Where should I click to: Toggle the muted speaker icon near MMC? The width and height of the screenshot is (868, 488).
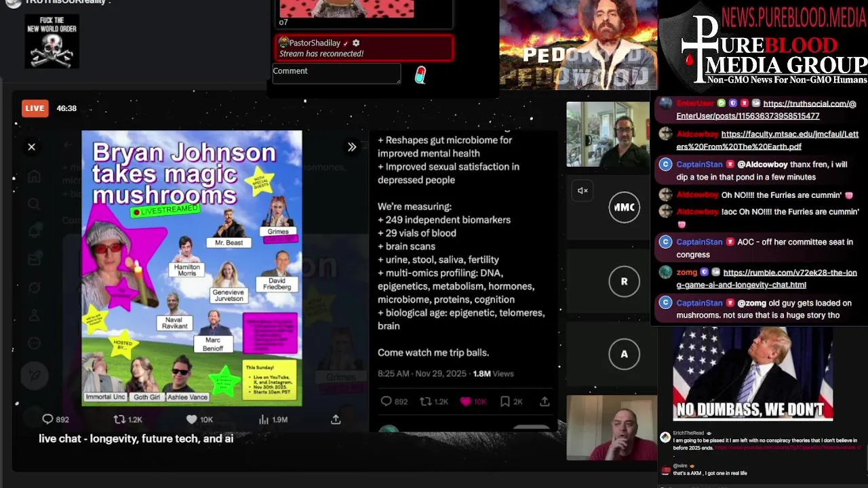pyautogui.click(x=583, y=190)
